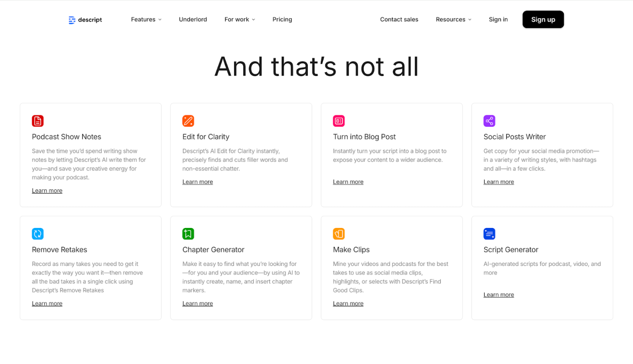Viewport: 633px width, 364px height.
Task: Expand the Resources dropdown menu
Action: pos(453,19)
